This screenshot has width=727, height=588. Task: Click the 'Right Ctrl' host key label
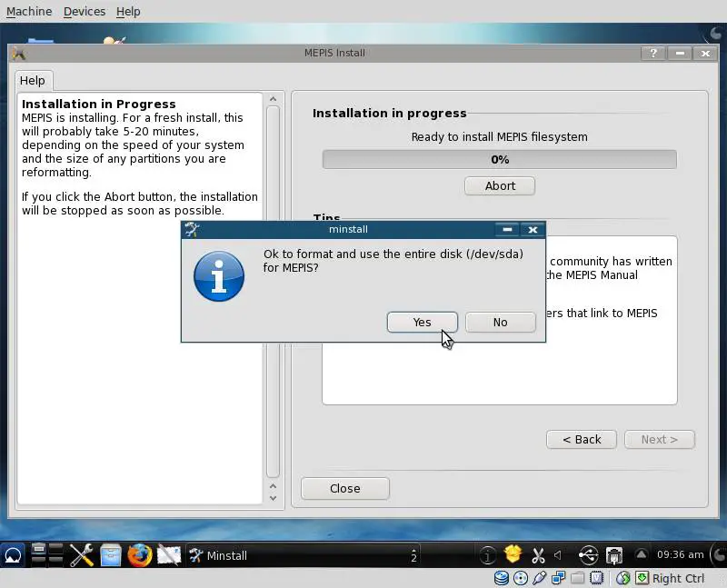[x=678, y=578]
